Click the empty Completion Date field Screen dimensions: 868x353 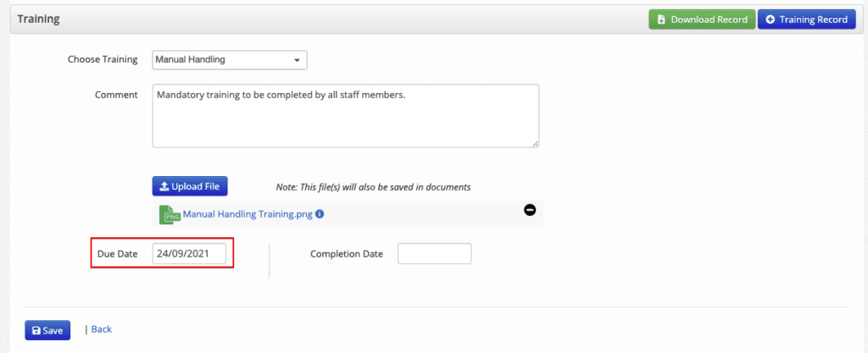tap(435, 254)
